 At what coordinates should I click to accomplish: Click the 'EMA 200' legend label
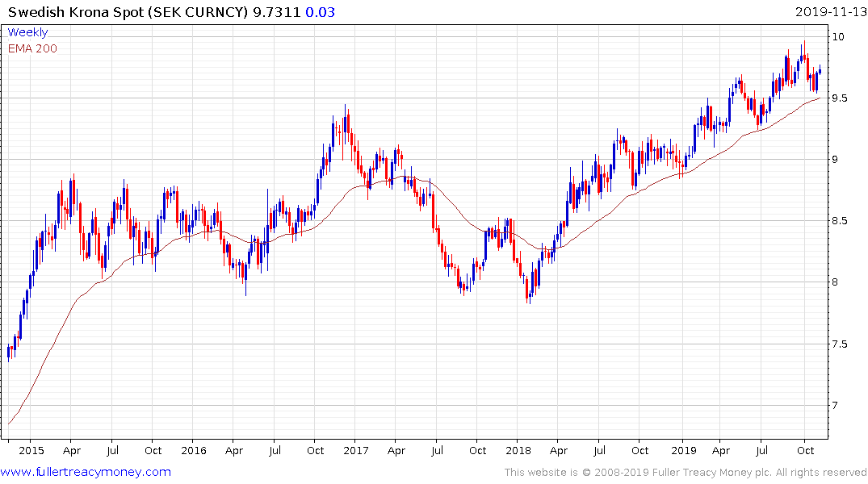[32, 48]
